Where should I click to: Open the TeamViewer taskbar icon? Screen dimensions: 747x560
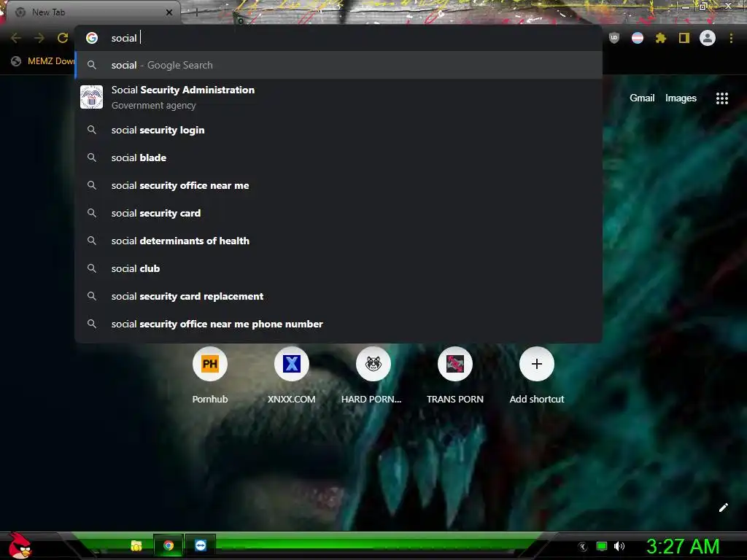pos(201,545)
